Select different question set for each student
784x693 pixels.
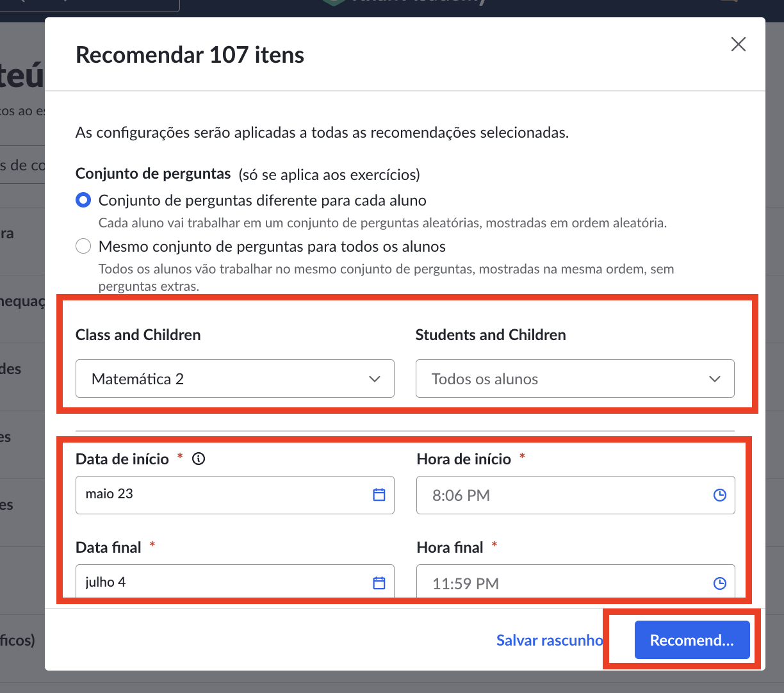(83, 200)
